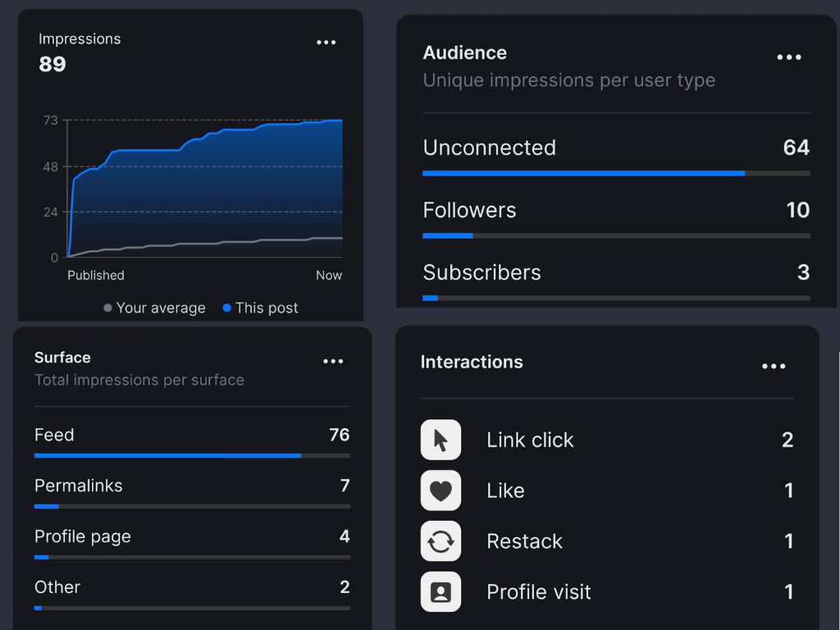Image resolution: width=840 pixels, height=630 pixels.
Task: Click the Permalinks surface entry
Action: 78,486
